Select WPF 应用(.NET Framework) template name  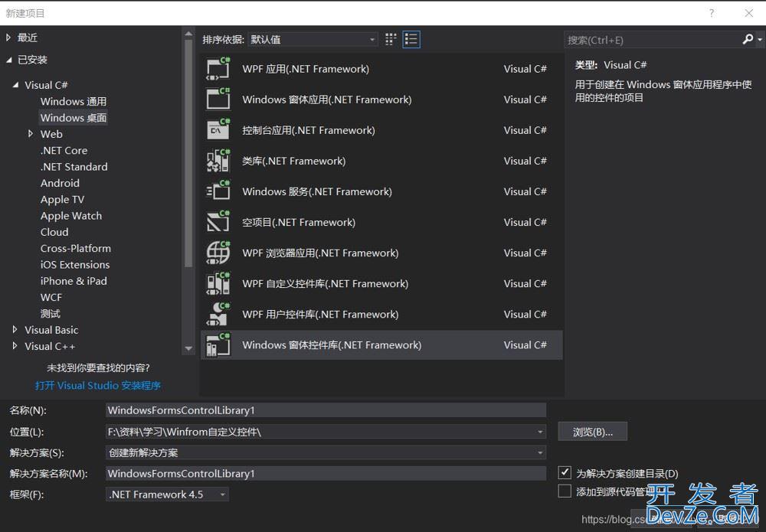306,69
